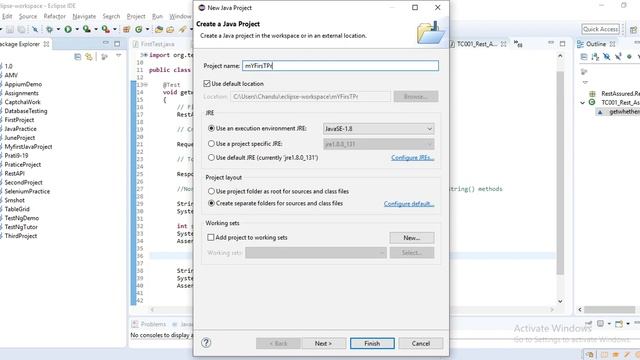
Task: Select MyfirstJavaProject in Package Explorer
Action: [x=28, y=147]
